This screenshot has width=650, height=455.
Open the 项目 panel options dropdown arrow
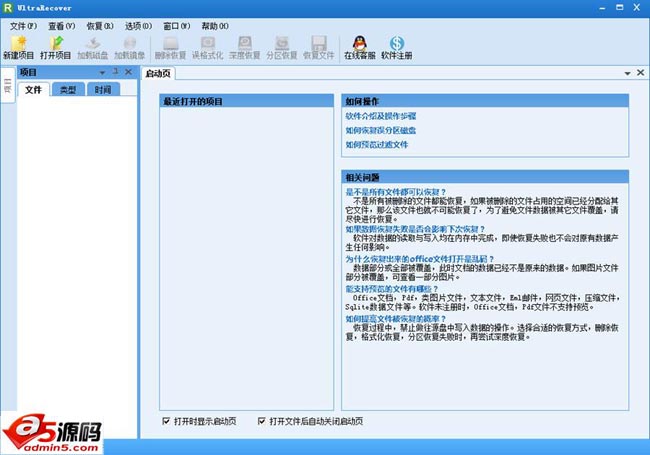click(102, 73)
